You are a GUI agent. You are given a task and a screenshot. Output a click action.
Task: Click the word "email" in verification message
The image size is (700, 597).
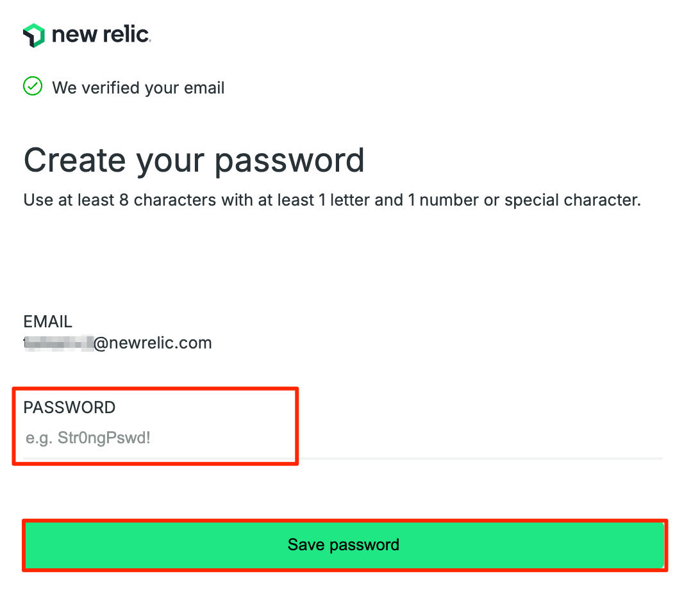[204, 88]
